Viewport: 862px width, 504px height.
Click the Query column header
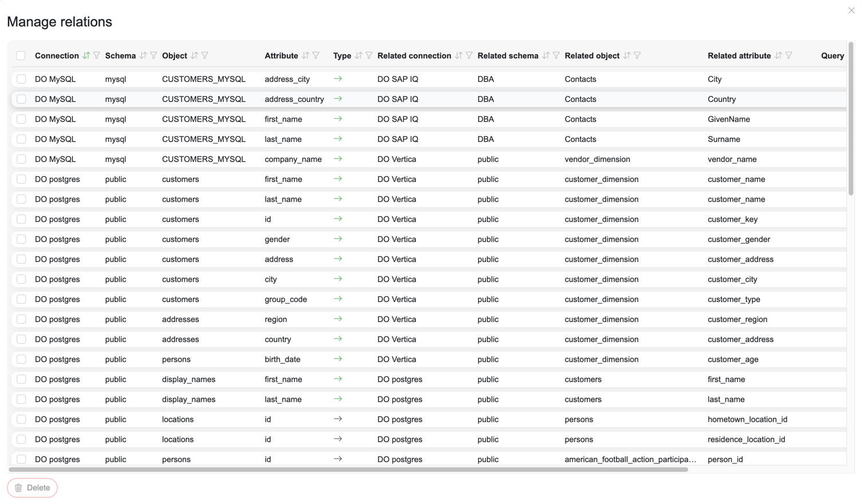pyautogui.click(x=832, y=55)
